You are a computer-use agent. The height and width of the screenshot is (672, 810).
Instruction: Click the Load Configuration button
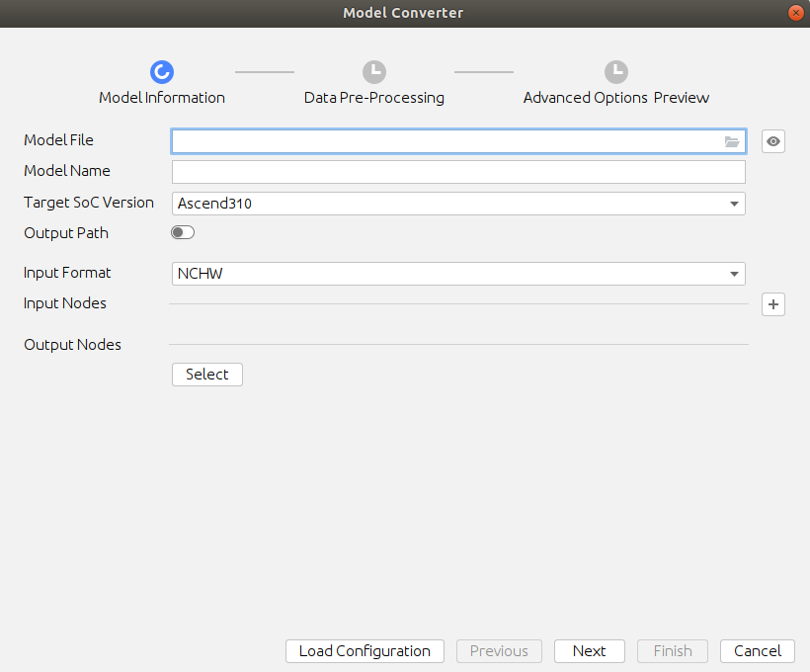(x=364, y=651)
